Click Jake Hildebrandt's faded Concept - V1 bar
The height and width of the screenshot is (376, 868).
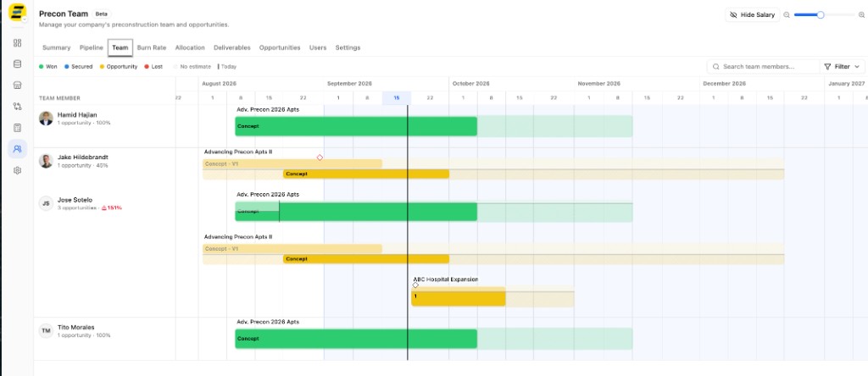click(292, 163)
